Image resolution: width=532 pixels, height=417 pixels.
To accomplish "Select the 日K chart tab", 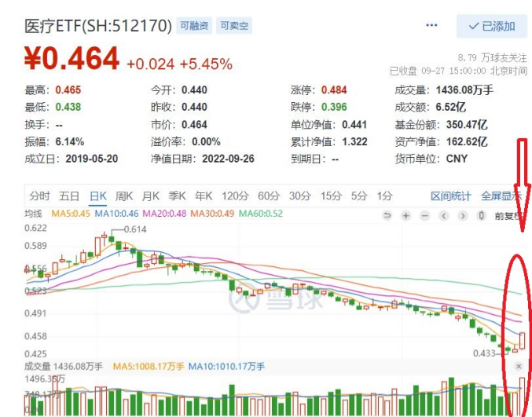I will point(98,196).
